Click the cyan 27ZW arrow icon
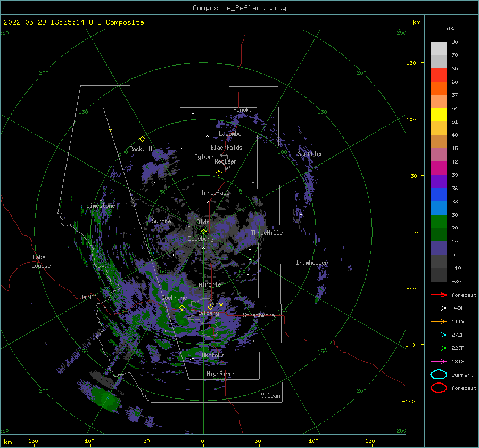 tap(439, 335)
